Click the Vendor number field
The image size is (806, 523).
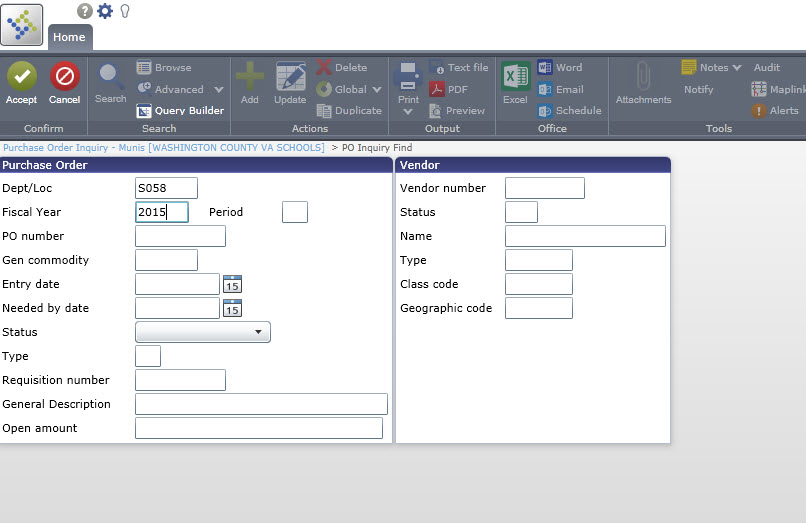(545, 188)
